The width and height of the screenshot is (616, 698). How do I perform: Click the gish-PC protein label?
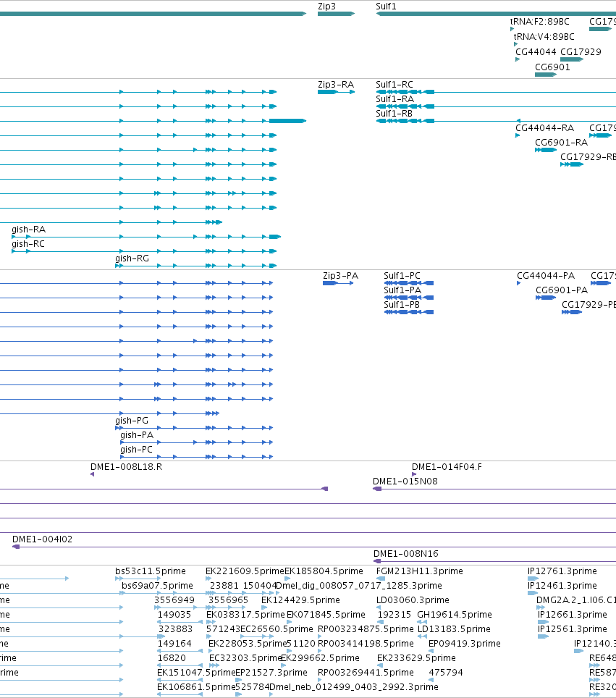(136, 450)
